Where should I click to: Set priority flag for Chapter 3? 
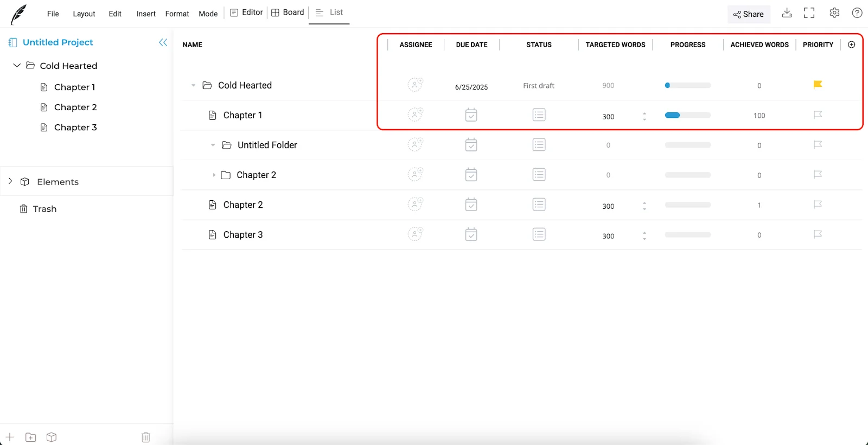[x=818, y=234]
